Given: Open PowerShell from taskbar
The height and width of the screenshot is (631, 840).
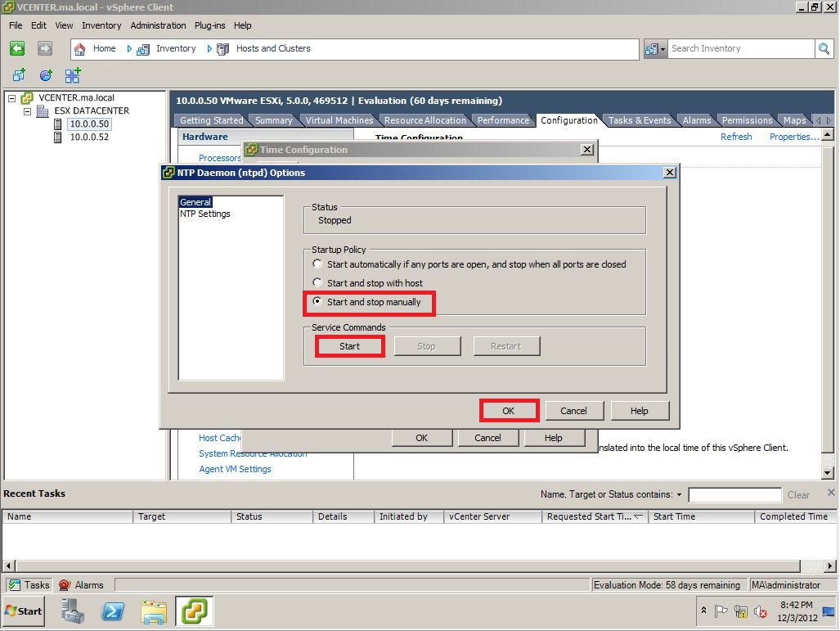Looking at the screenshot, I should coord(113,611).
